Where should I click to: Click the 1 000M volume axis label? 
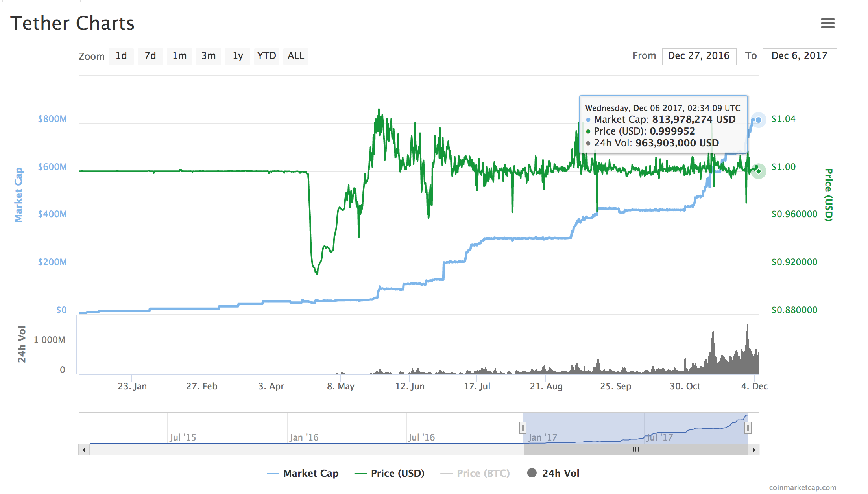pyautogui.click(x=50, y=340)
